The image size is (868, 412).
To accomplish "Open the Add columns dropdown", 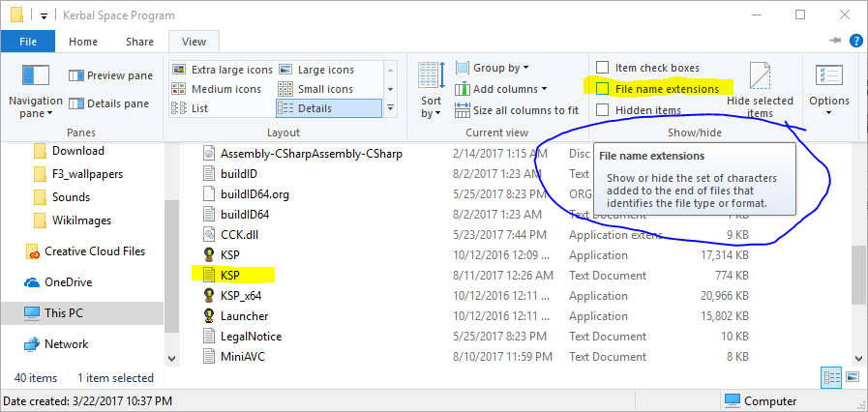I will click(501, 89).
